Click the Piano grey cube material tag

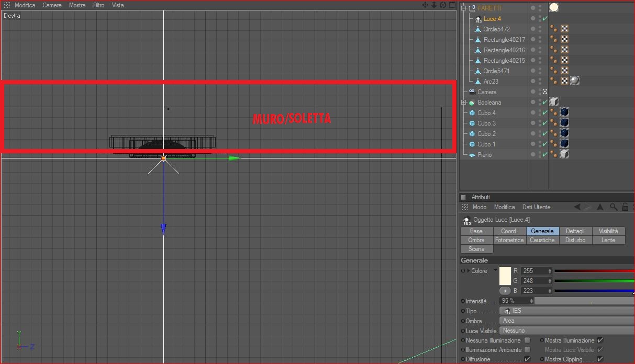[564, 154]
